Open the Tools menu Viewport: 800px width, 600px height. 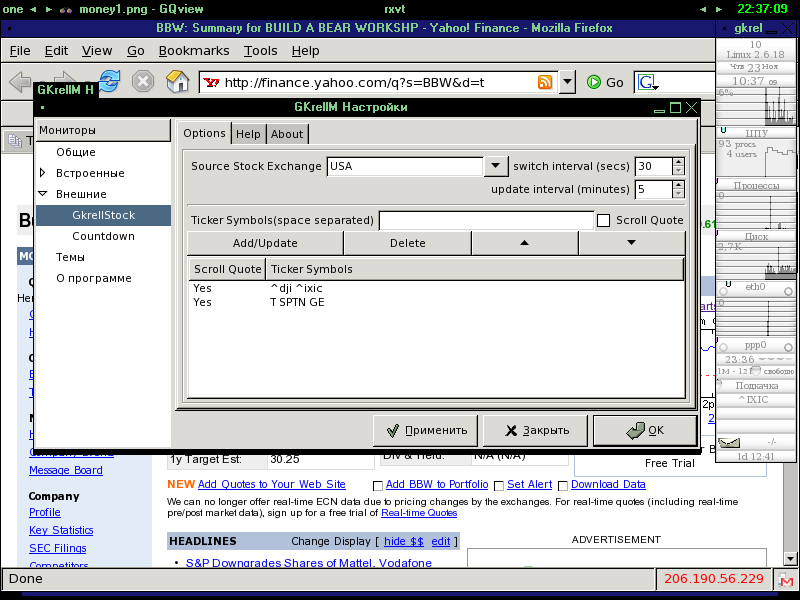(x=261, y=51)
